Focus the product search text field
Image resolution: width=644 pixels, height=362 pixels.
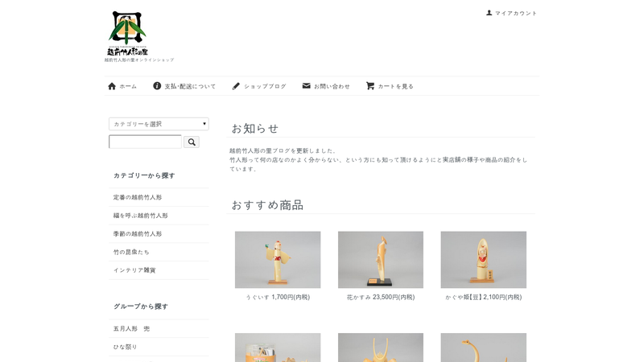coord(145,142)
